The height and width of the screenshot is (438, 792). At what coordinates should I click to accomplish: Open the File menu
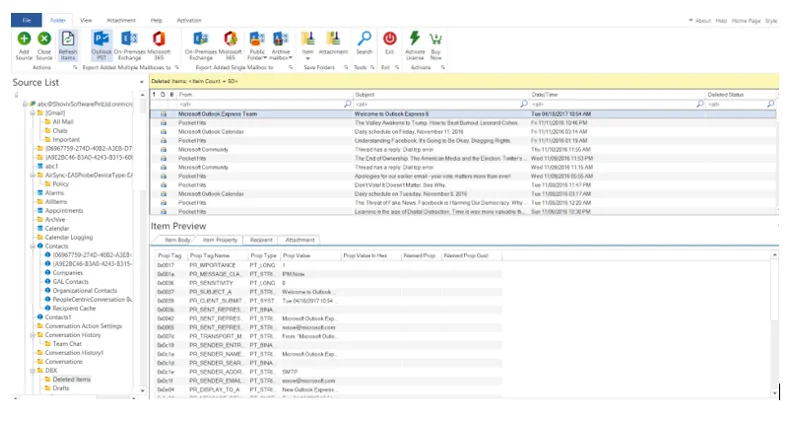(x=26, y=20)
